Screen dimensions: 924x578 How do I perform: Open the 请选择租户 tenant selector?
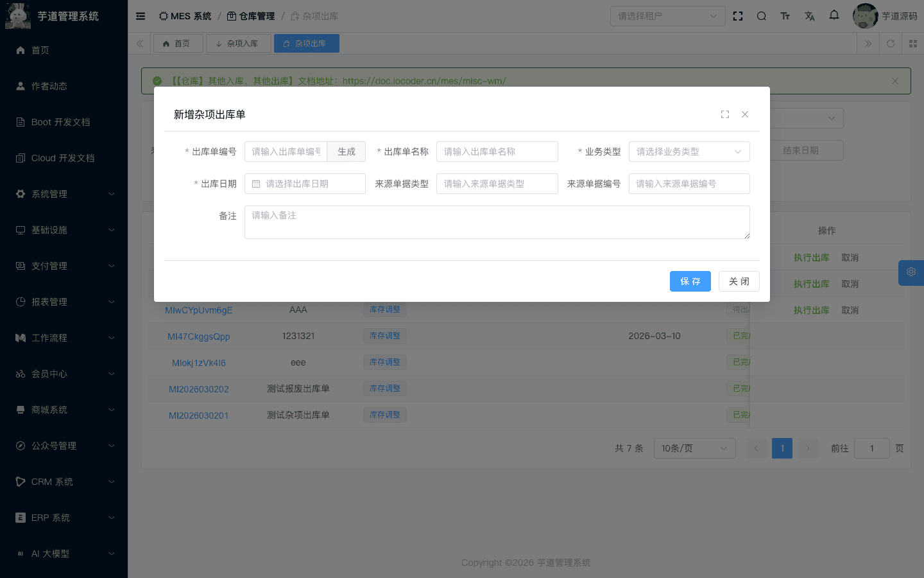click(667, 15)
